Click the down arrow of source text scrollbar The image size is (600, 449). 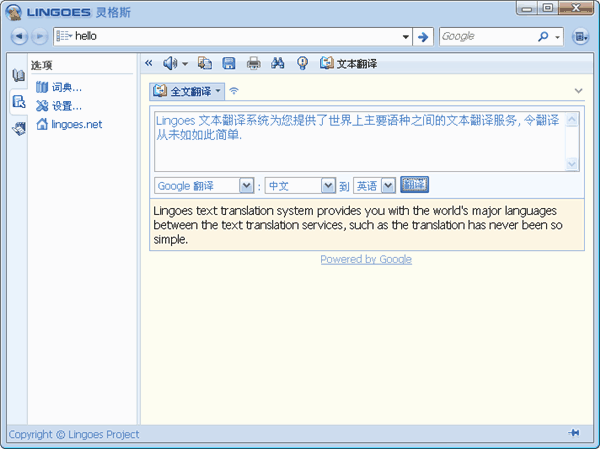572,164
